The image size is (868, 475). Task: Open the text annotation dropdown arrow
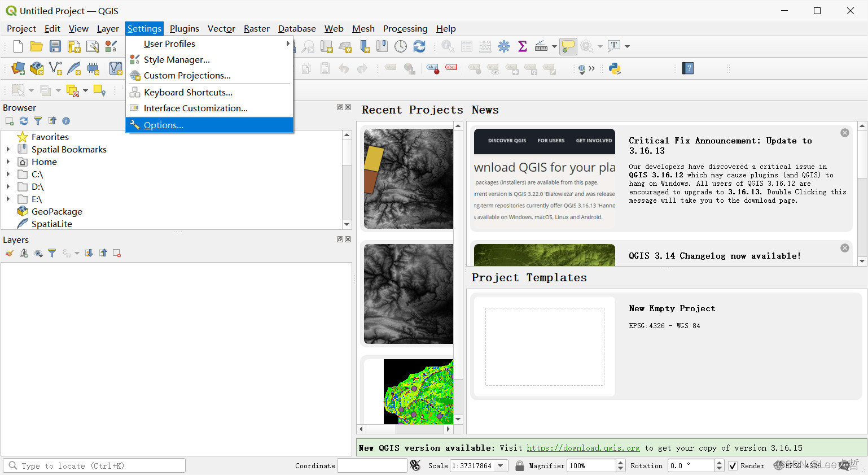pyautogui.click(x=627, y=46)
